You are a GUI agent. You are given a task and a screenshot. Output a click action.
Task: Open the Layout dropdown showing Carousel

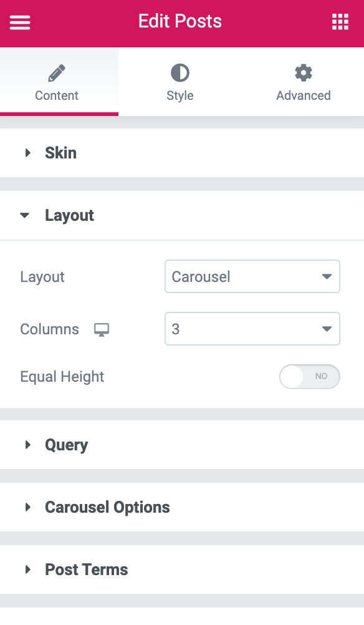pyautogui.click(x=252, y=276)
